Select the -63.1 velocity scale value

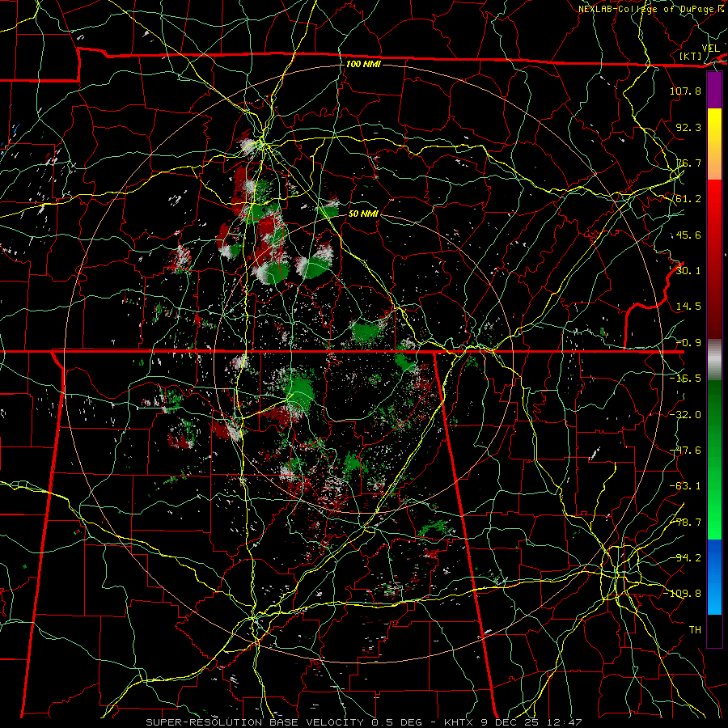click(685, 485)
